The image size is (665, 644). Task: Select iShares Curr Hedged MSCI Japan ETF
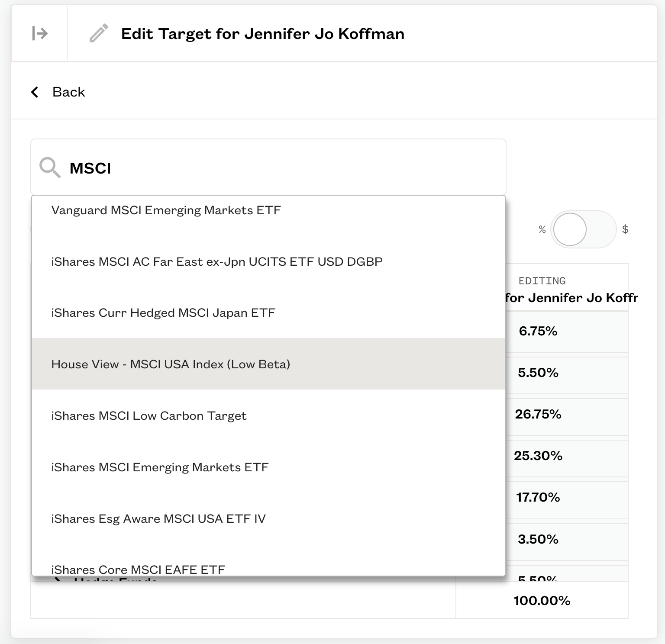click(x=268, y=312)
